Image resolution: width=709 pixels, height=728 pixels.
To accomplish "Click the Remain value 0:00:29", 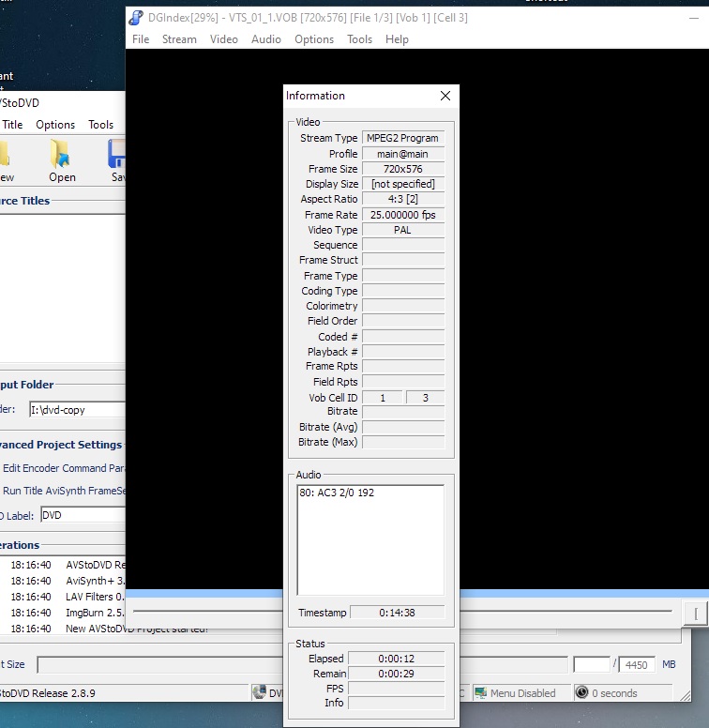I will pyautogui.click(x=397, y=674).
